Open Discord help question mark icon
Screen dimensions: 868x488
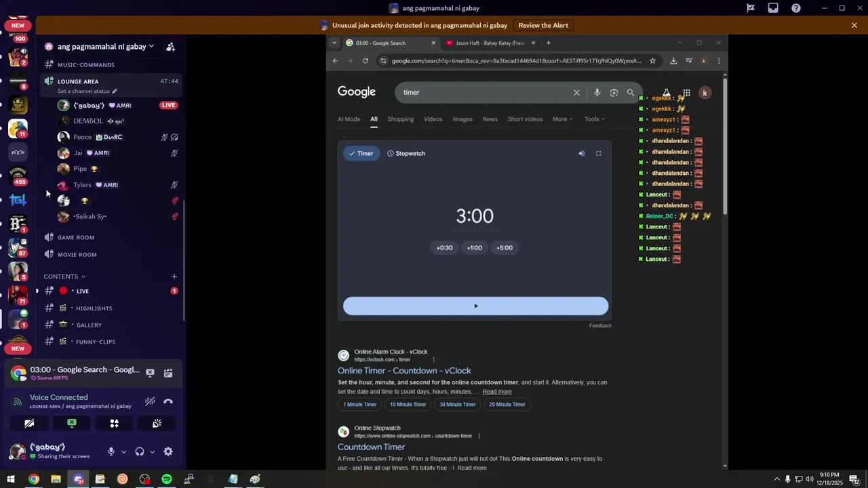coord(796,8)
